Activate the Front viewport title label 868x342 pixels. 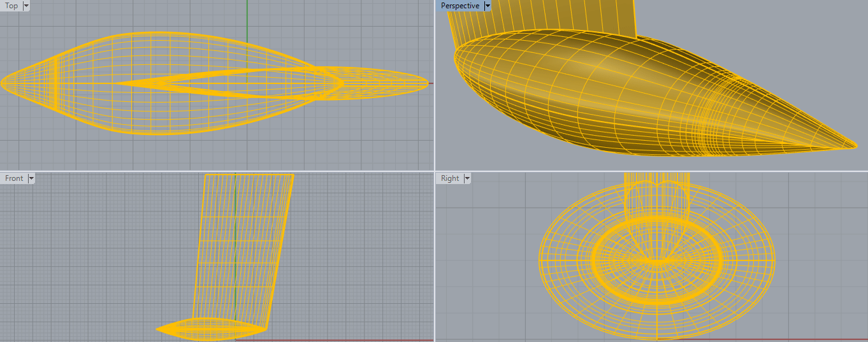tap(14, 178)
